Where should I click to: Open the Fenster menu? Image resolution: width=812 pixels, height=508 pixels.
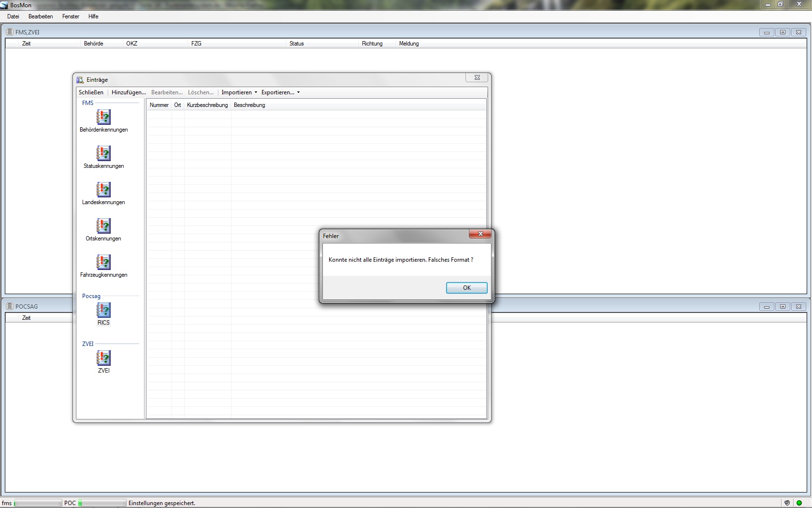pyautogui.click(x=71, y=16)
